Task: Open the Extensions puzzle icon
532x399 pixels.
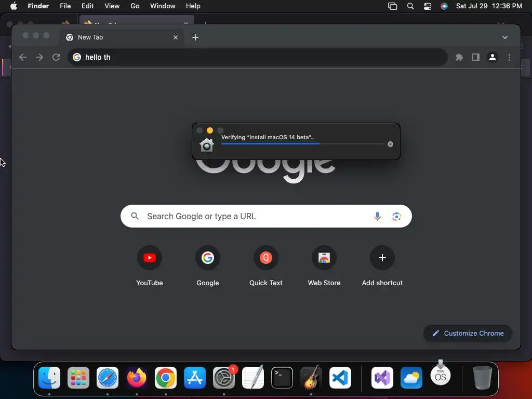Action: (459, 57)
